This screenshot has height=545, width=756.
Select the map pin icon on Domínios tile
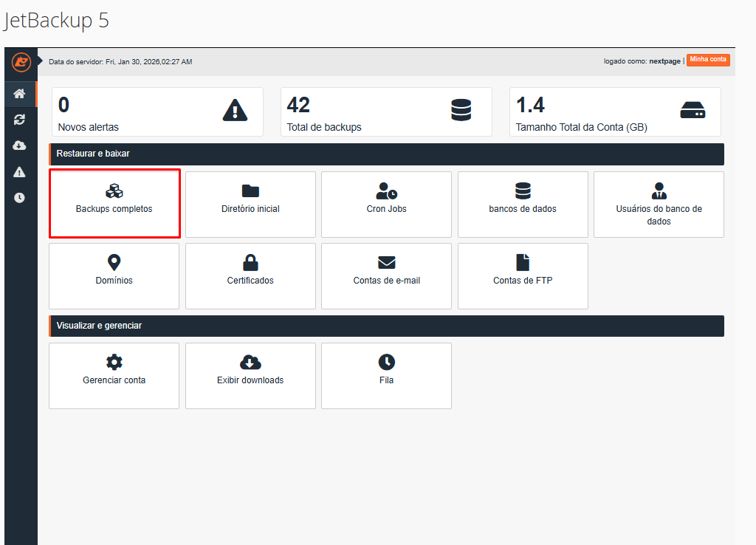[114, 263]
